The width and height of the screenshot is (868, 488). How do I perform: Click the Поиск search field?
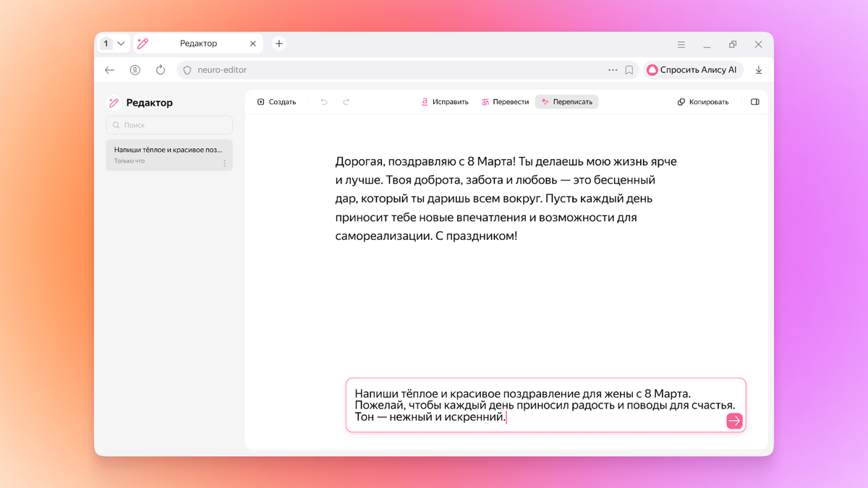pyautogui.click(x=169, y=125)
